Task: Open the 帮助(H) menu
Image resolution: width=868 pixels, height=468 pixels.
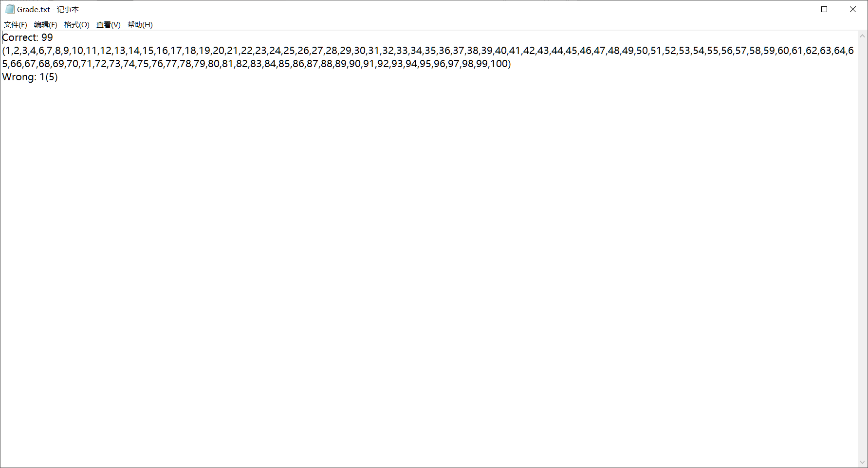Action: (140, 25)
